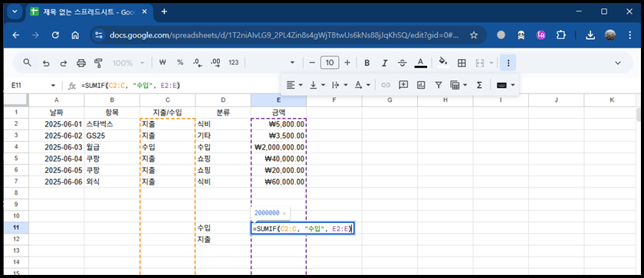
Task: Dismiss the 2000000 formula preview tooltip
Action: coord(284,213)
